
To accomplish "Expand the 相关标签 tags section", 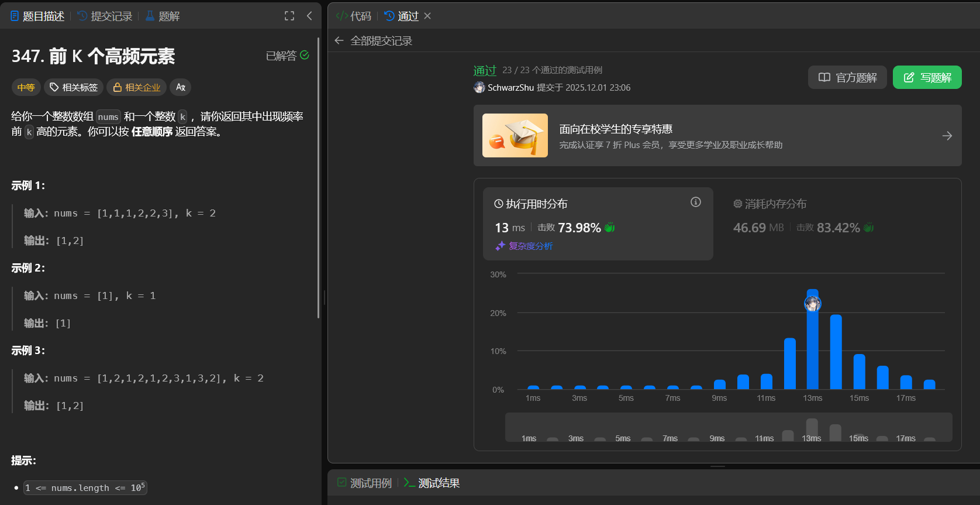I will pyautogui.click(x=74, y=87).
